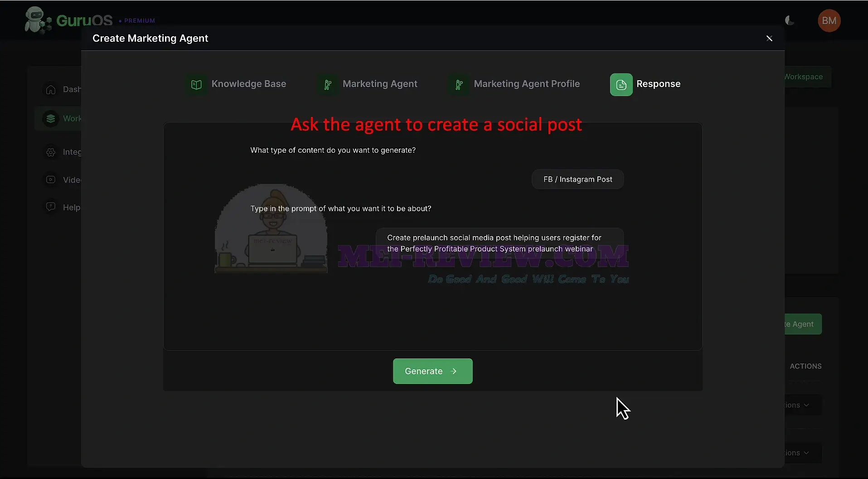Viewport: 868px width, 479px height.
Task: Select the FB / Instagram Post answer bubble
Action: [x=578, y=179]
